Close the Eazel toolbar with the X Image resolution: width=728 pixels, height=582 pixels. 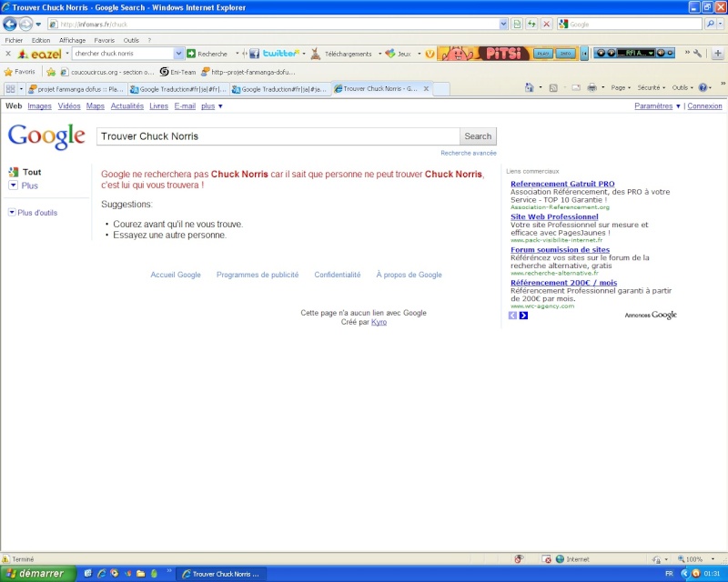tap(8, 54)
